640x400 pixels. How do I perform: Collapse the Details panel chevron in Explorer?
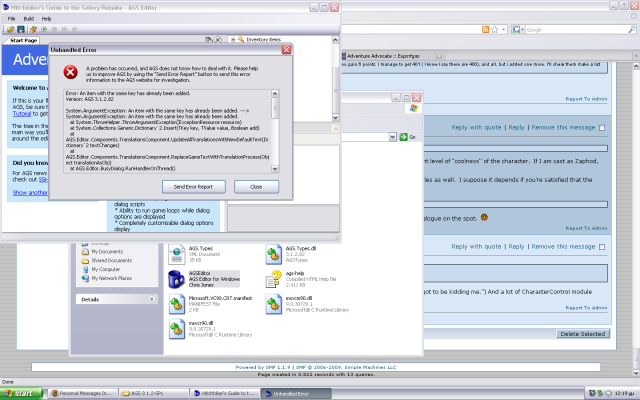tap(151, 299)
